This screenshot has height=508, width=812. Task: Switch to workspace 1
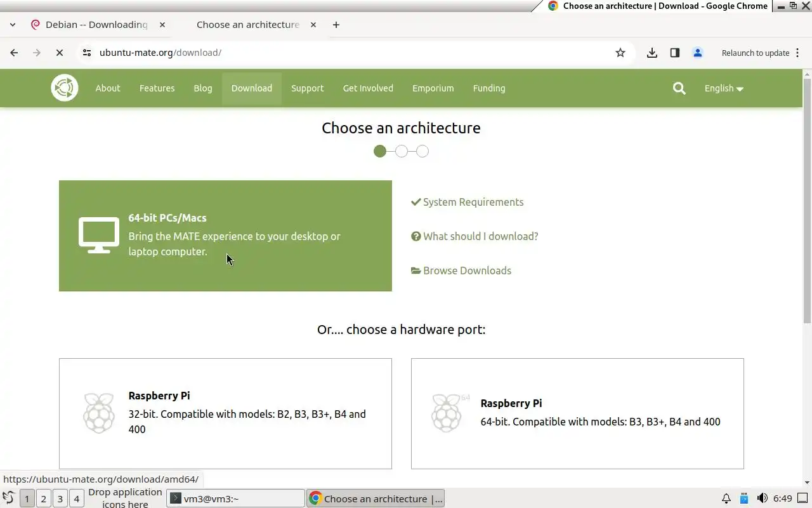27,498
